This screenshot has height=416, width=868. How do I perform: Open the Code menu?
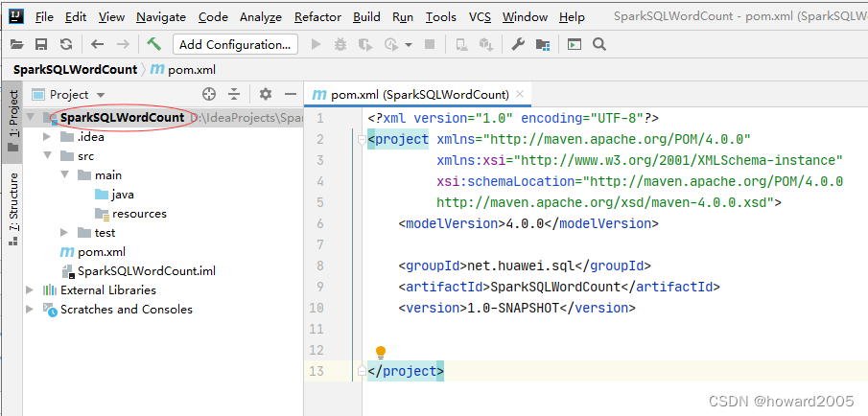tap(213, 17)
